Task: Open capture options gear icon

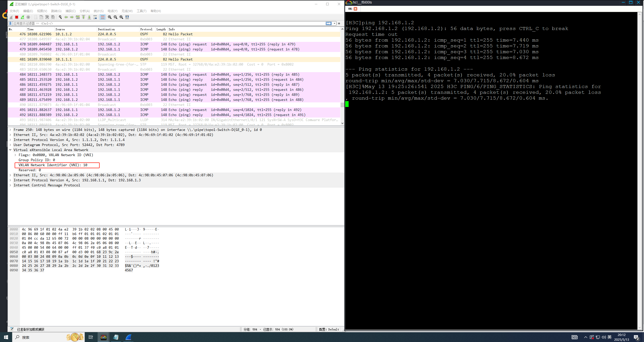Action: (x=28, y=17)
